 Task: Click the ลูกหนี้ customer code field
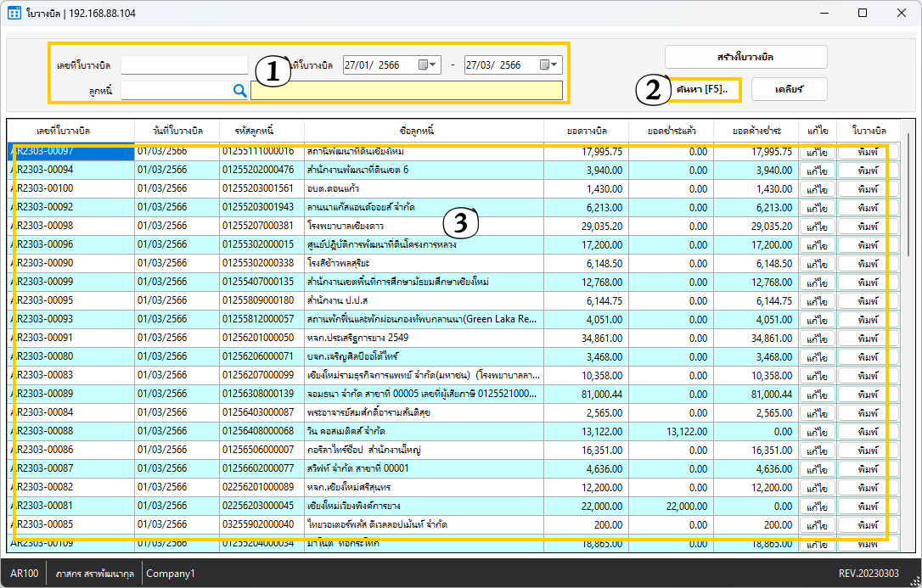pos(176,91)
